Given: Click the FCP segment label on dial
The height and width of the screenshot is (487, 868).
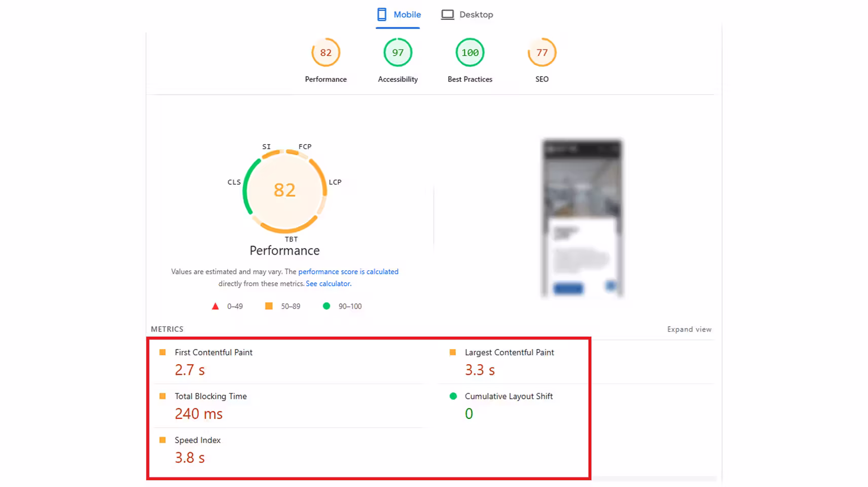Looking at the screenshot, I should point(305,147).
